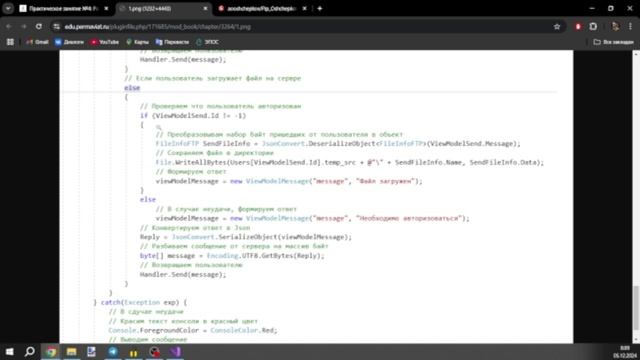Viewport: 640px width, 360px height.
Task: Click the scrollbar up arrow
Action: pyautogui.click(x=636, y=53)
